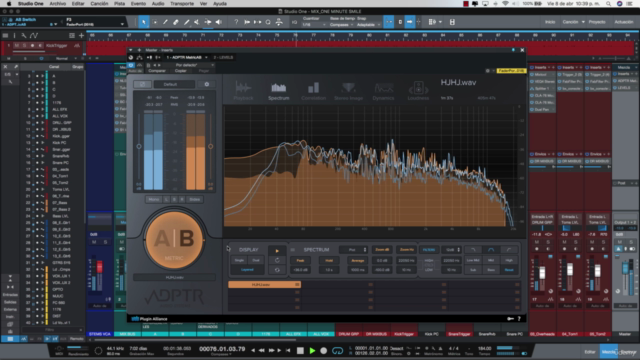Image resolution: width=640 pixels, height=360 pixels.
Task: Open the Canción menu in menu bar
Action: 99,4
